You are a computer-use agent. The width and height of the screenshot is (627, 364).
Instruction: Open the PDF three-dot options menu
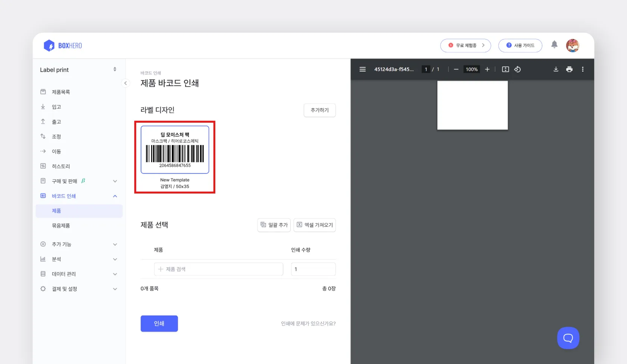click(583, 69)
